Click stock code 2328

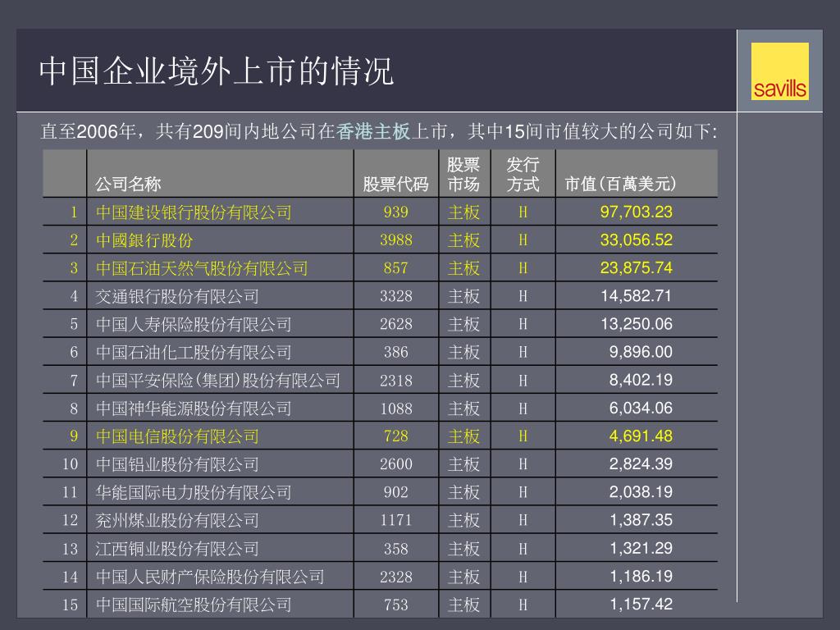point(396,577)
